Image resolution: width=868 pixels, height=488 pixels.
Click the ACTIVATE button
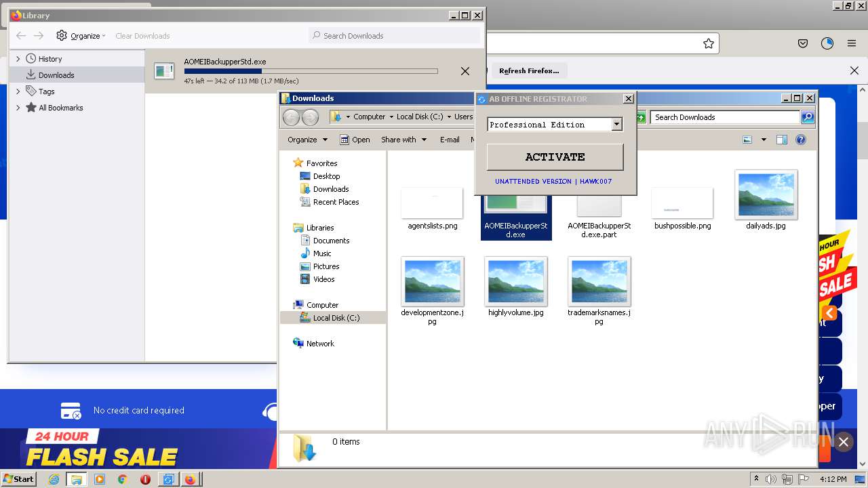(555, 157)
